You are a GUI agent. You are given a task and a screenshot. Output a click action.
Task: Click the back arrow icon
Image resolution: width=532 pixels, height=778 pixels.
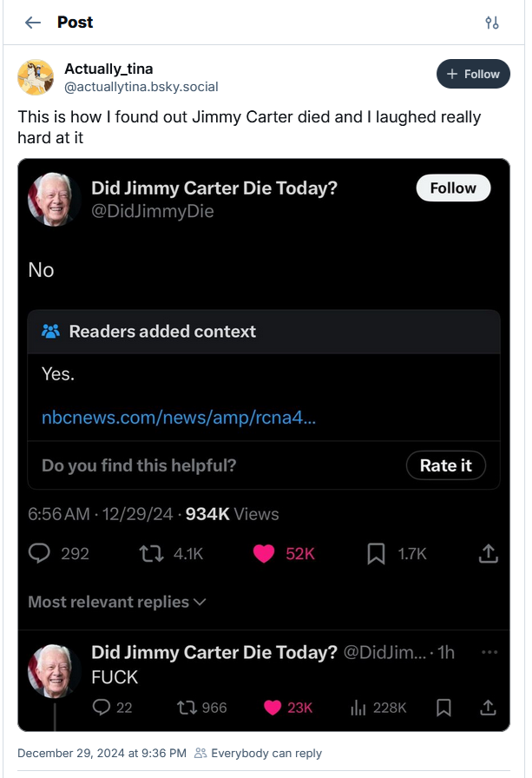33,23
